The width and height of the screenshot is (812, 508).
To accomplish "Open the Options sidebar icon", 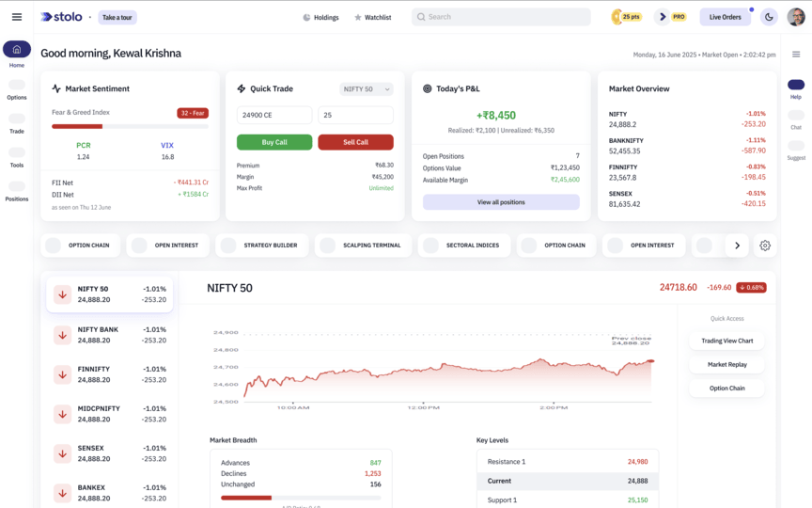I will pos(17,86).
